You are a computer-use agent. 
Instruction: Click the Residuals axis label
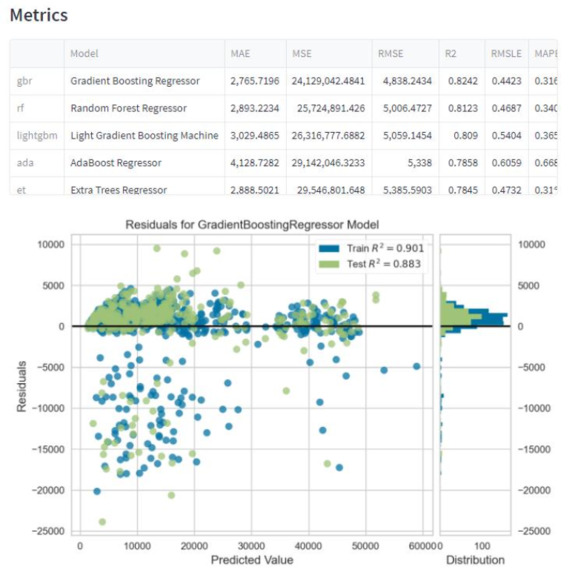[21, 386]
